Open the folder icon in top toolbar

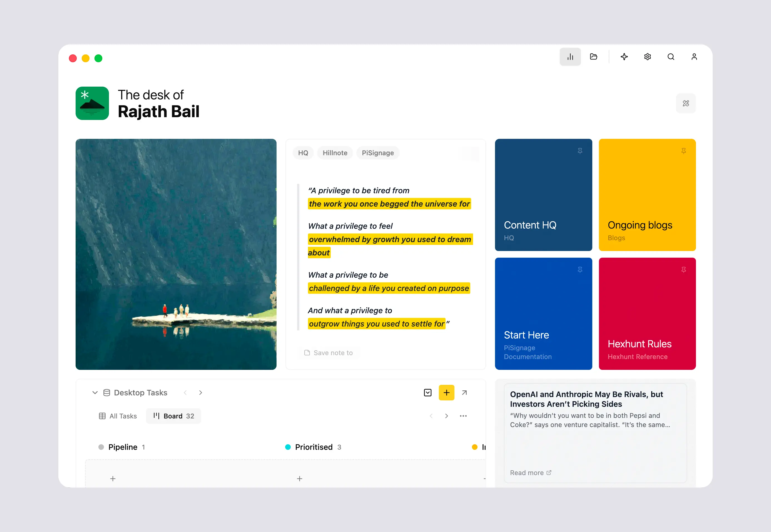(x=593, y=57)
